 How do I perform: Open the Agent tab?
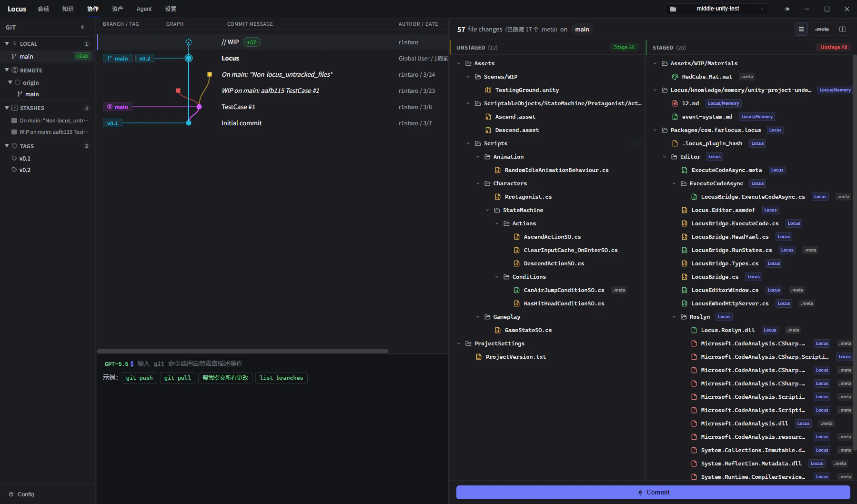pyautogui.click(x=144, y=9)
